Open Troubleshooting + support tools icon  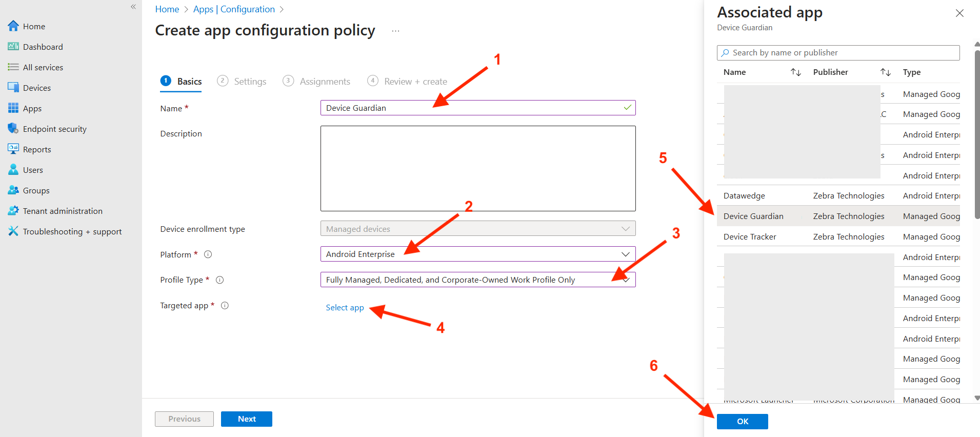(13, 231)
